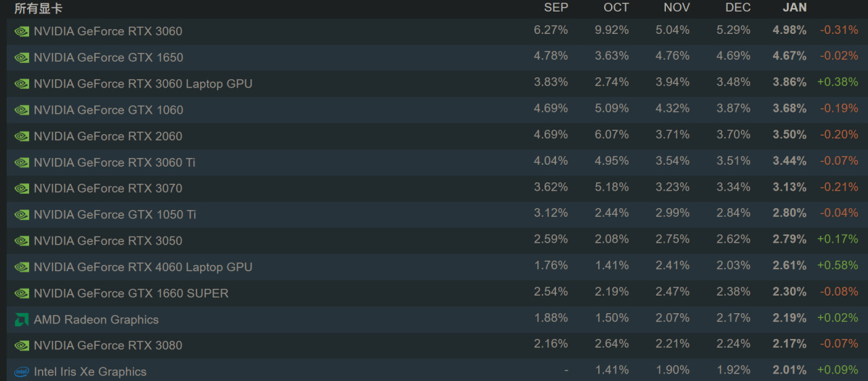Click the NVIDIA GeForce GTX 1660 SUPER name
The width and height of the screenshot is (868, 381).
(x=131, y=294)
